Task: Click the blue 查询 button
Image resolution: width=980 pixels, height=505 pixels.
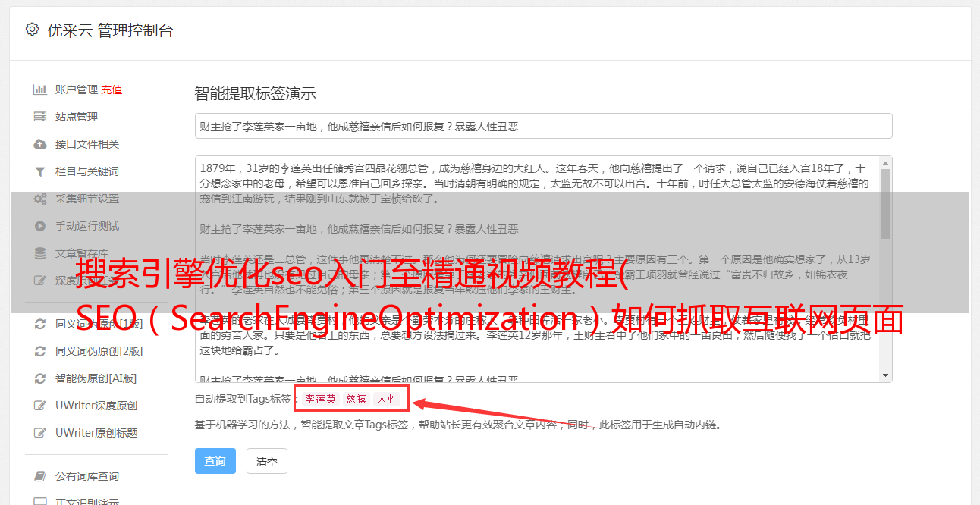Action: [215, 461]
